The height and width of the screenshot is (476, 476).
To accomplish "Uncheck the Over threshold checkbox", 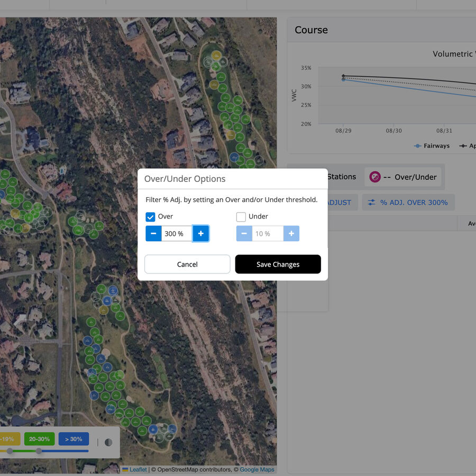I will [x=150, y=217].
